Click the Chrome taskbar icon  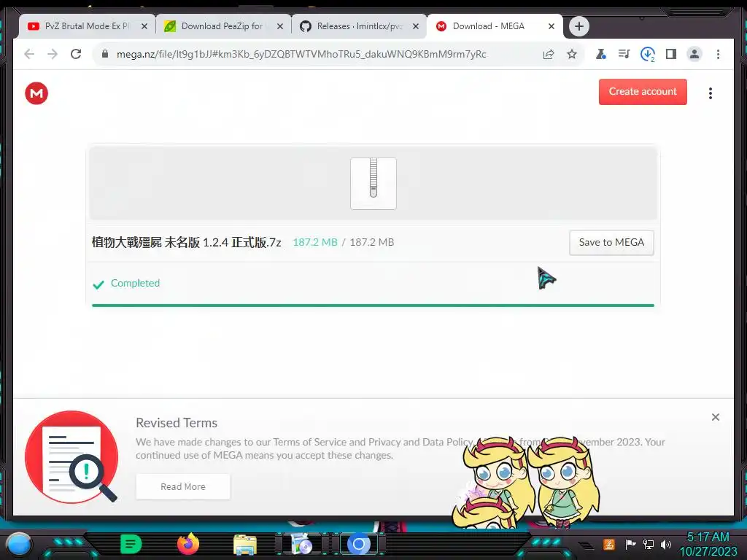point(359,544)
